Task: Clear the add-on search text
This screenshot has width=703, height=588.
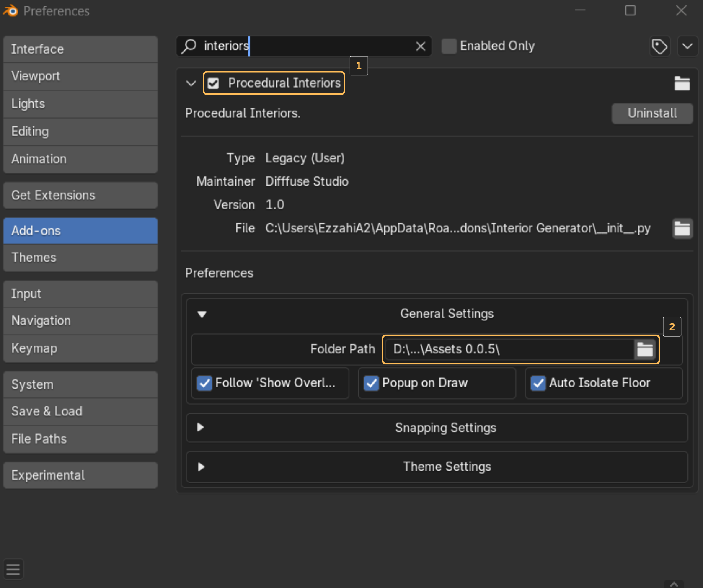Action: point(421,46)
